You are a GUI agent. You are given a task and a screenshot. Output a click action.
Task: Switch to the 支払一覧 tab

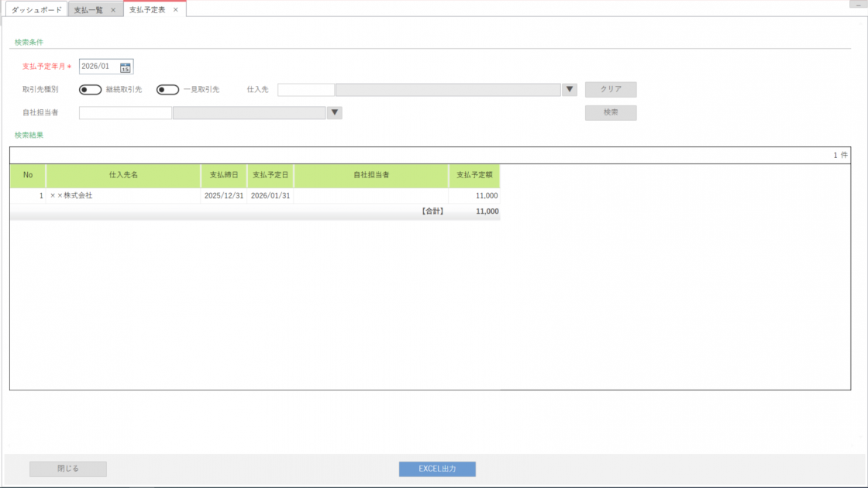coord(88,10)
